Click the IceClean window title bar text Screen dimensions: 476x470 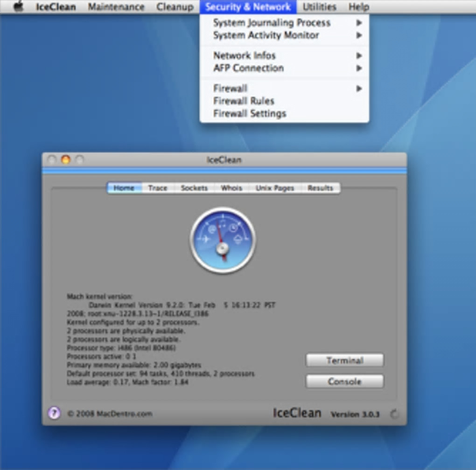pos(224,160)
